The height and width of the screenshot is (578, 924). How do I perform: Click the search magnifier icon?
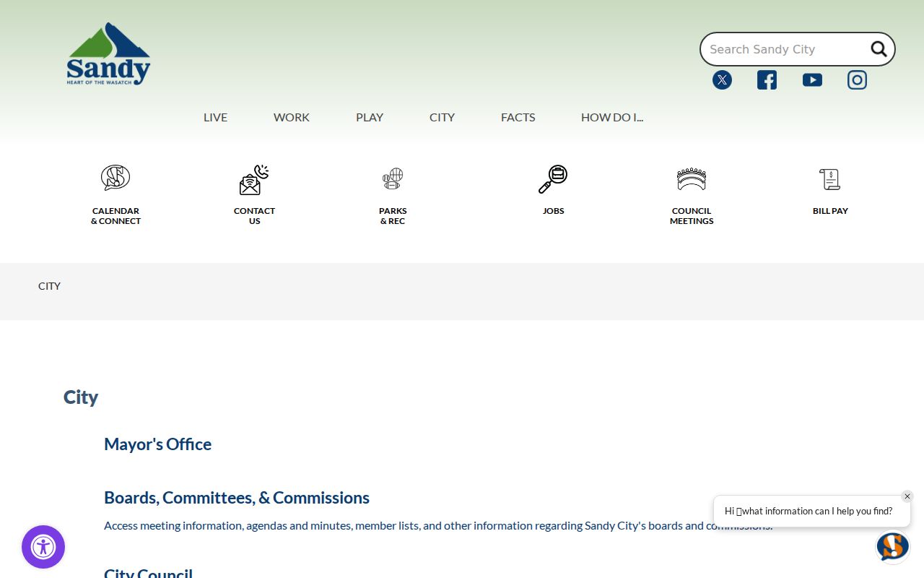click(x=879, y=49)
